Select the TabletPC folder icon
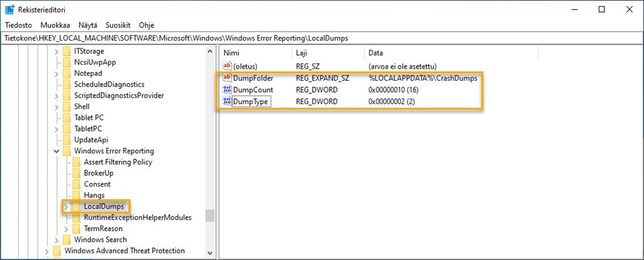Viewport: 644px width, 260px height. pos(67,129)
